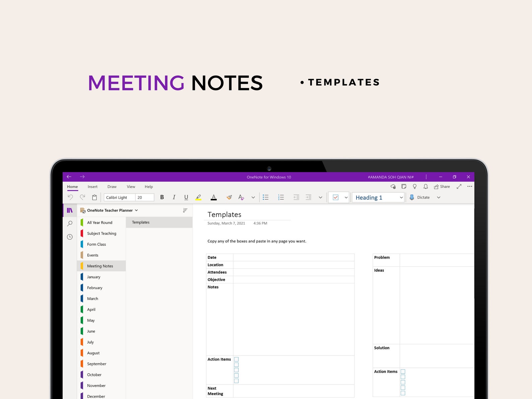Click the back navigation arrow

pyautogui.click(x=69, y=177)
